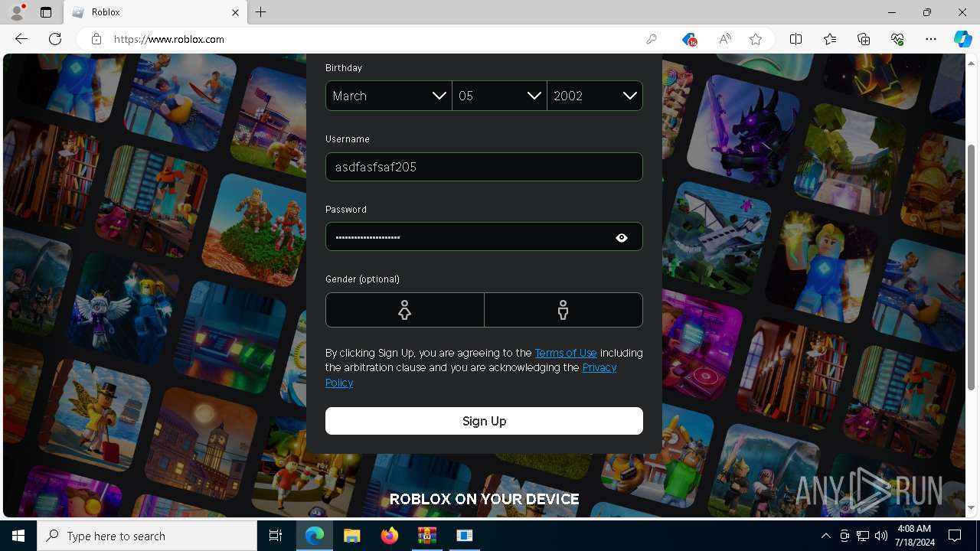Open a new browser tab
The height and width of the screenshot is (551, 980).
click(x=261, y=12)
